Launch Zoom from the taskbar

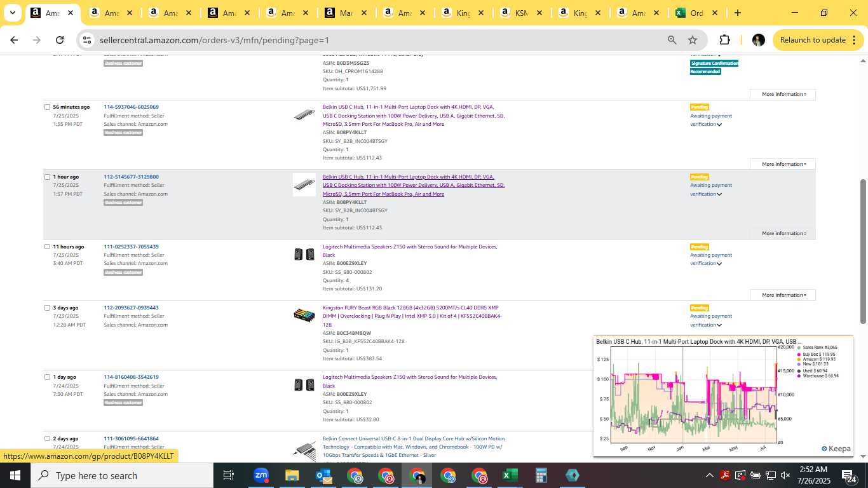261,475
